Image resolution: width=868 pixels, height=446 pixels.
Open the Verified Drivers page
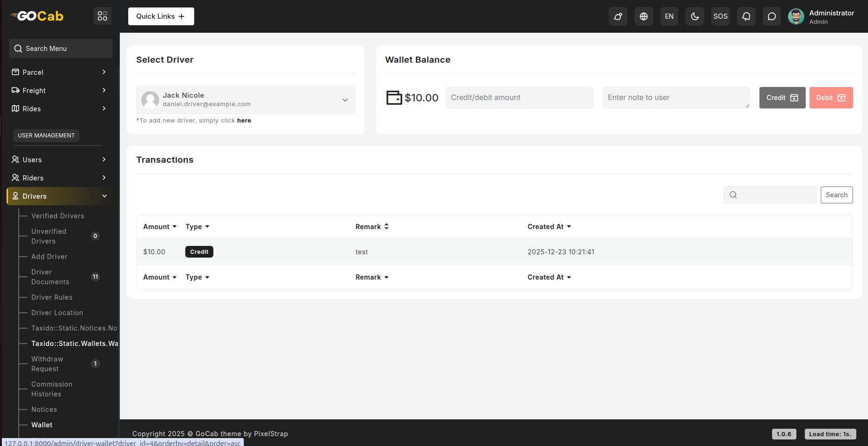coord(58,216)
